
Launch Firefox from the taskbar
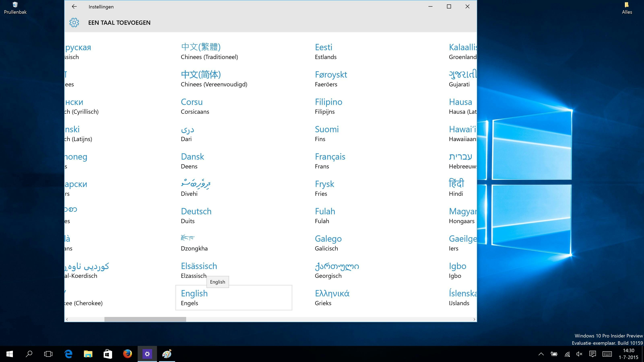[128, 354]
